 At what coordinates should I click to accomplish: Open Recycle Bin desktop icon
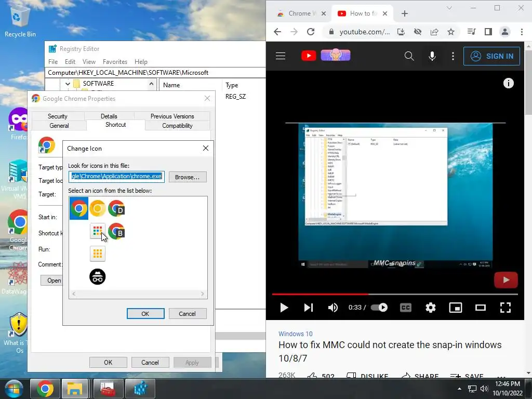(20, 21)
